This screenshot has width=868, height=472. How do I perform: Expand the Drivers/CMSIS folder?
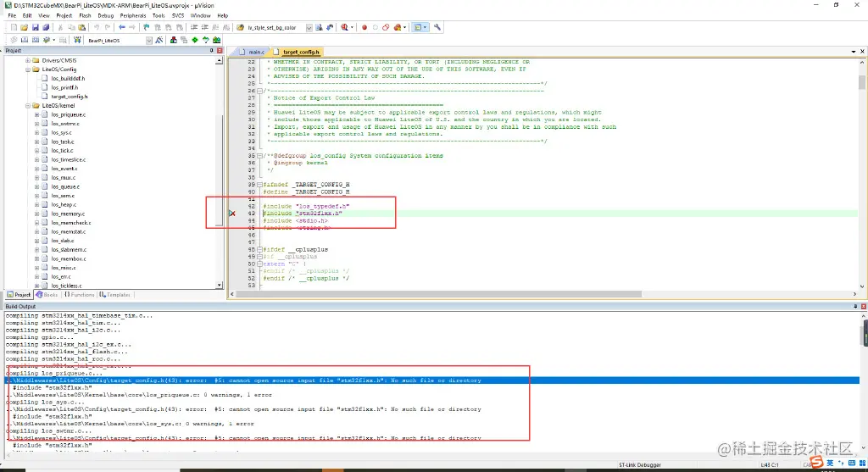[x=28, y=60]
